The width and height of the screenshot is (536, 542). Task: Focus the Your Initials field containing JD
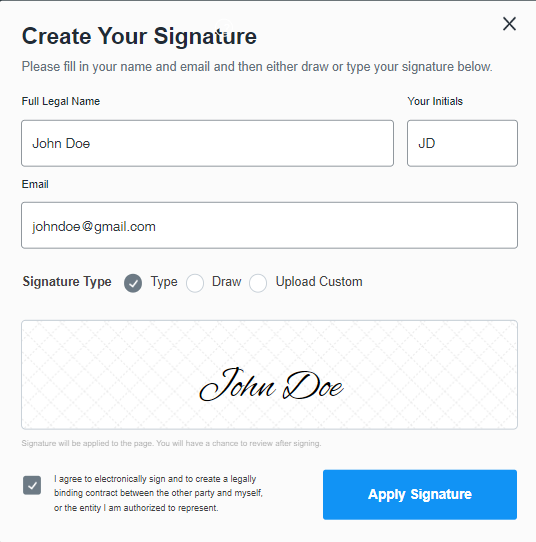(462, 143)
